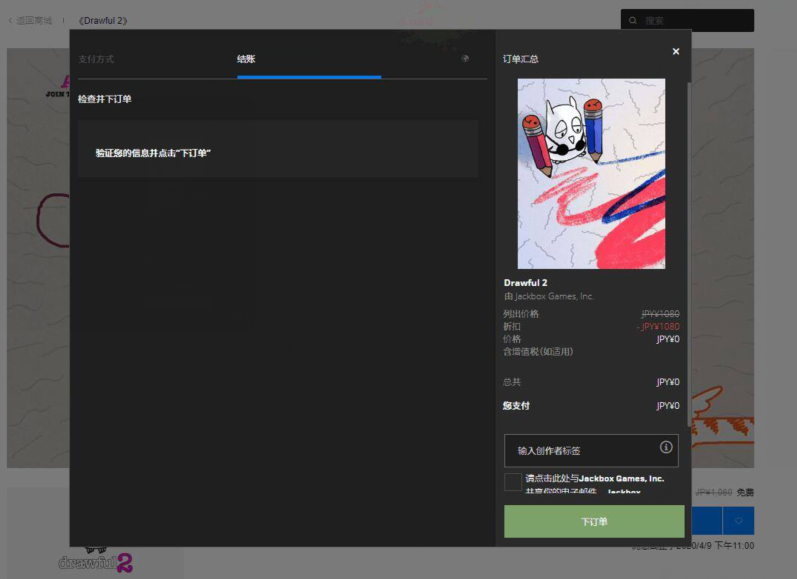Click the search magnifier icon in the store page
The width and height of the screenshot is (797, 579).
(x=633, y=21)
